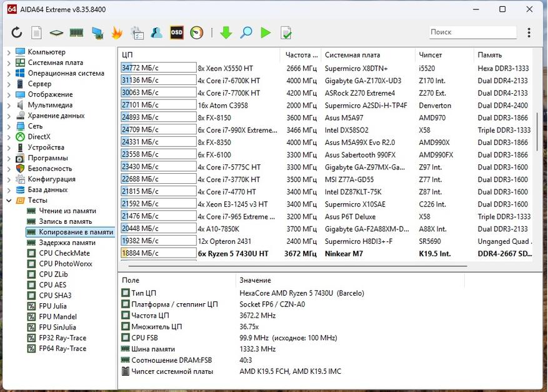
Task: Expand the Системная плата tree node
Action: (9, 63)
